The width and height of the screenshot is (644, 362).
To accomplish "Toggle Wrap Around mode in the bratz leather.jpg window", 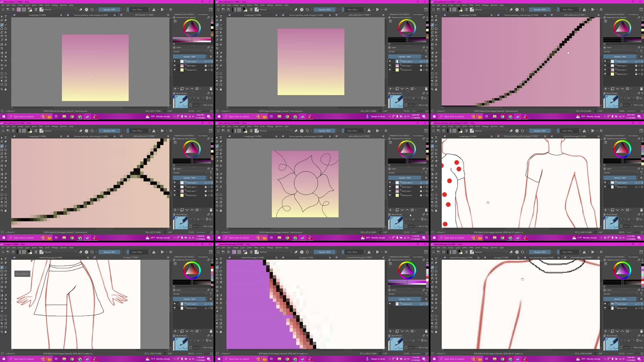I will coord(601,252).
